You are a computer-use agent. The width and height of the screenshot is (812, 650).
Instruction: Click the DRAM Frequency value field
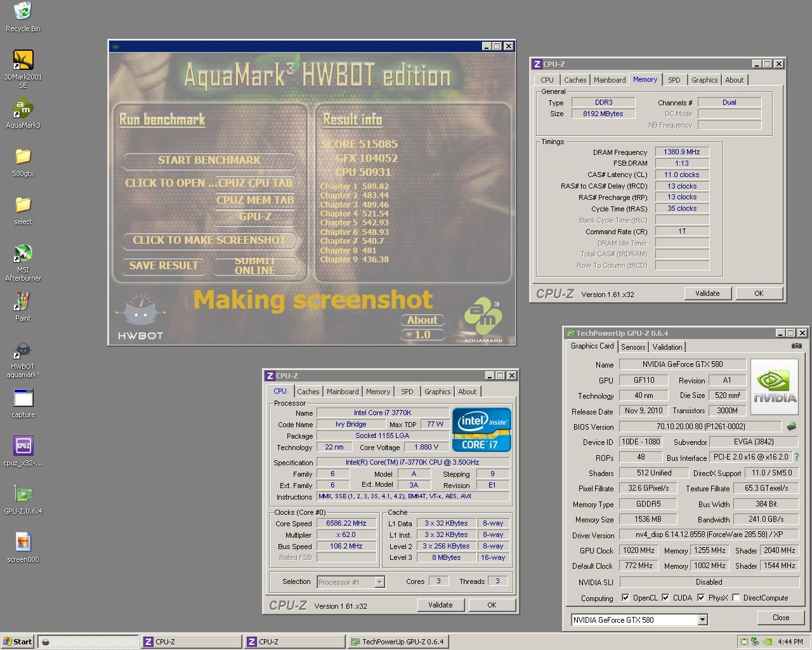point(682,152)
